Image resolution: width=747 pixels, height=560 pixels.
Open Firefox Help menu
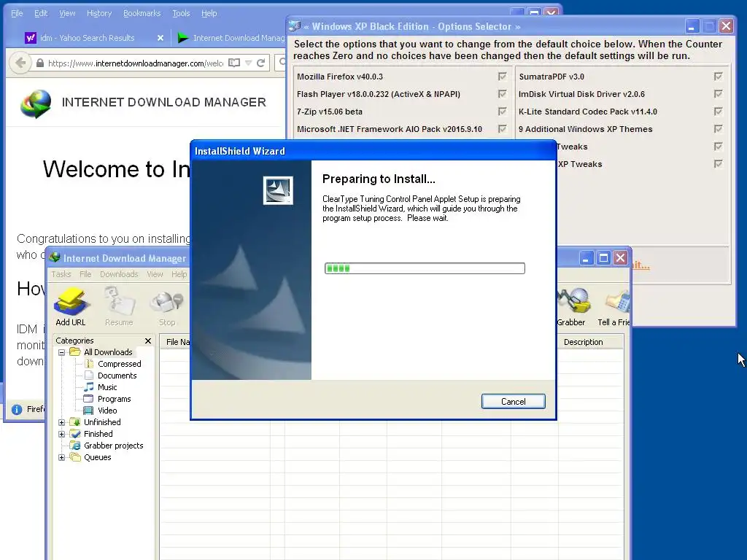209,13
